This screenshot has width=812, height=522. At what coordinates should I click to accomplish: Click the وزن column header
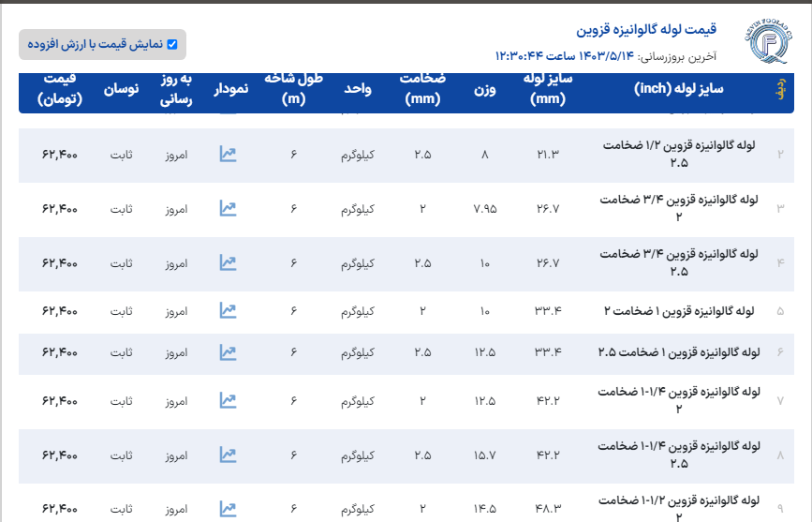tap(484, 89)
